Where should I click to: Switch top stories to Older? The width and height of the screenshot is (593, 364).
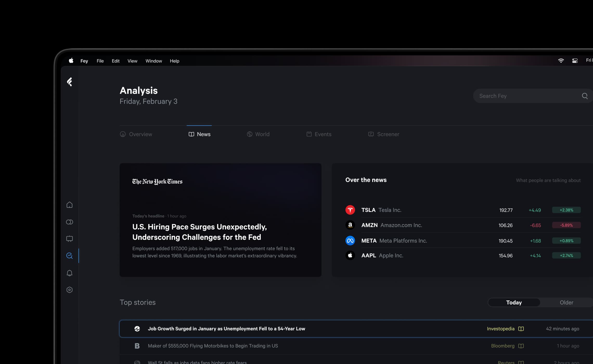pyautogui.click(x=566, y=302)
